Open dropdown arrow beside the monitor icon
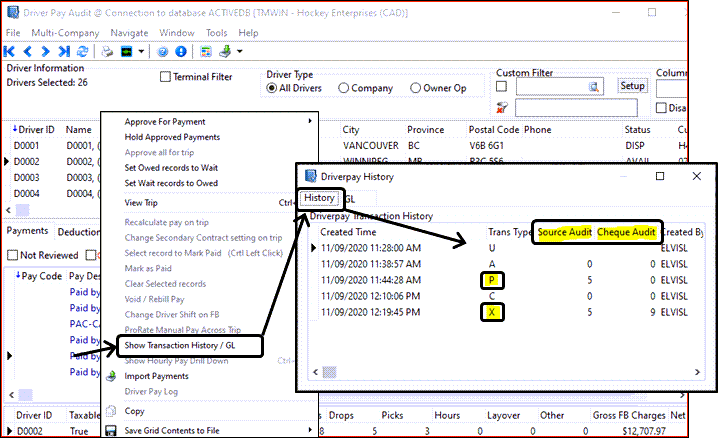Screen dimensions: 718x438 (x=143, y=51)
